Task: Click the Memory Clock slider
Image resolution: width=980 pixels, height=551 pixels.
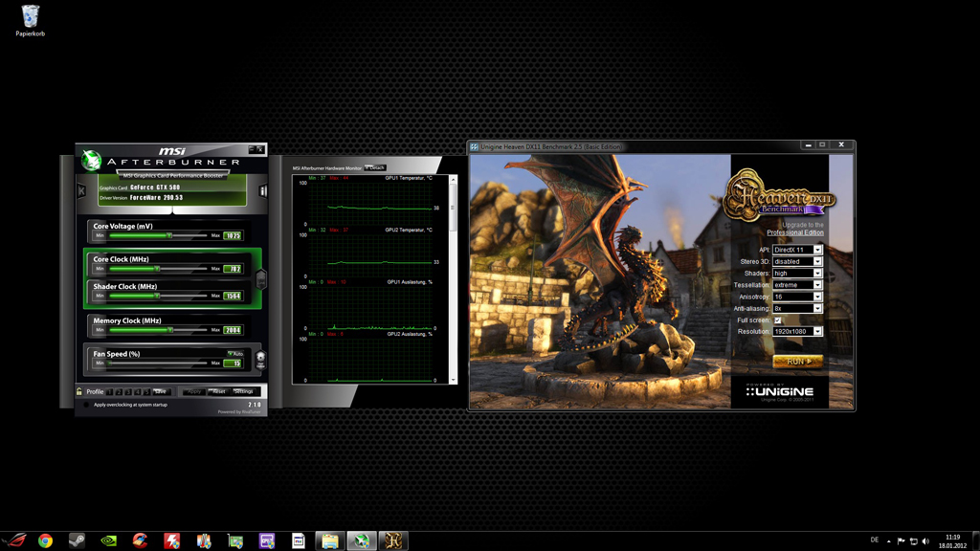Action: tap(158, 330)
